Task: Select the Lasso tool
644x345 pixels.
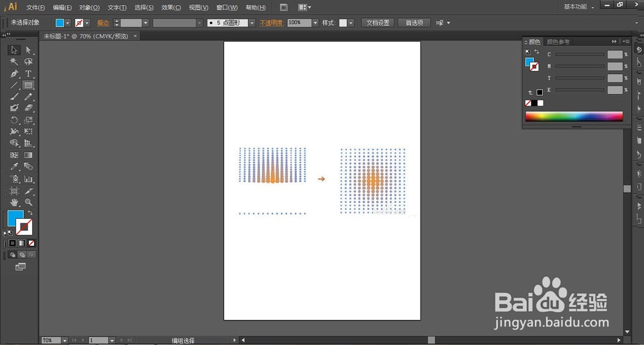Action: coord(28,62)
